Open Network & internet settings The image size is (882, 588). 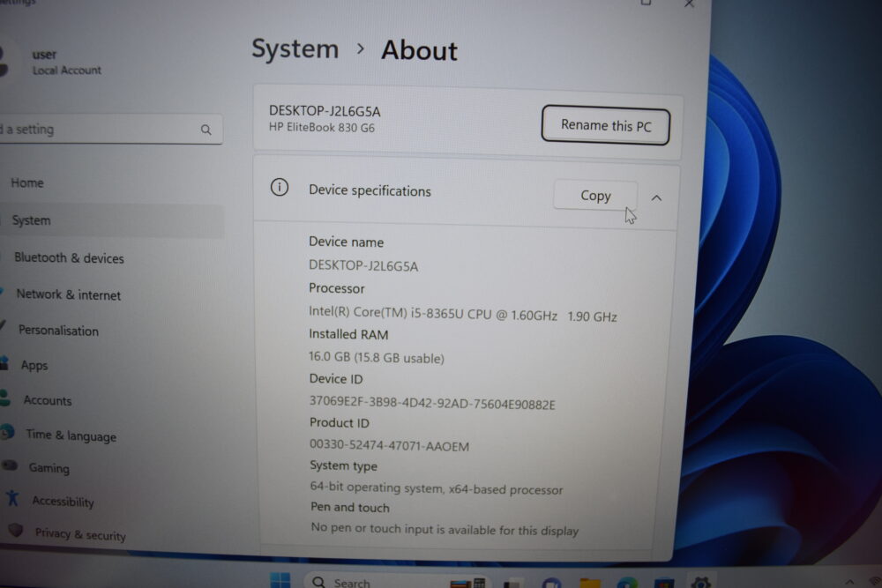(69, 294)
